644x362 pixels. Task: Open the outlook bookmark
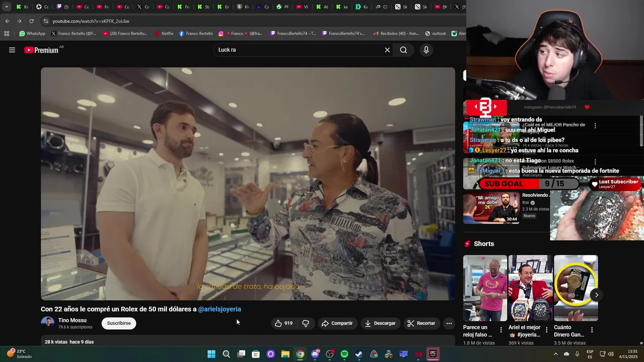[x=435, y=34]
